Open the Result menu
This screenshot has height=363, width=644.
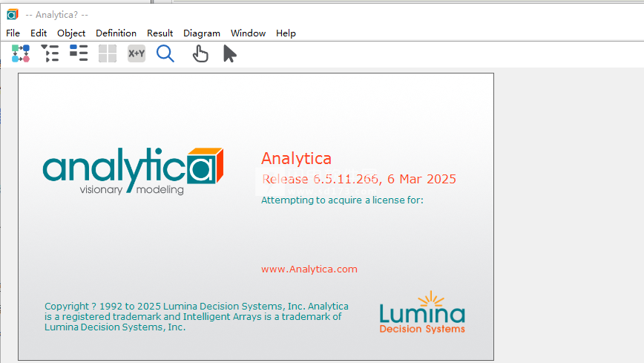pyautogui.click(x=160, y=33)
